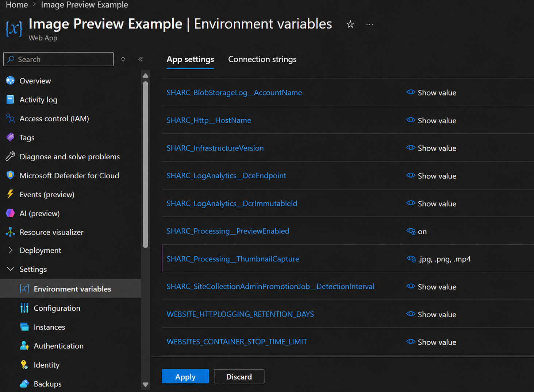534x392 pixels.
Task: Collapse the Settings section
Action: point(10,269)
